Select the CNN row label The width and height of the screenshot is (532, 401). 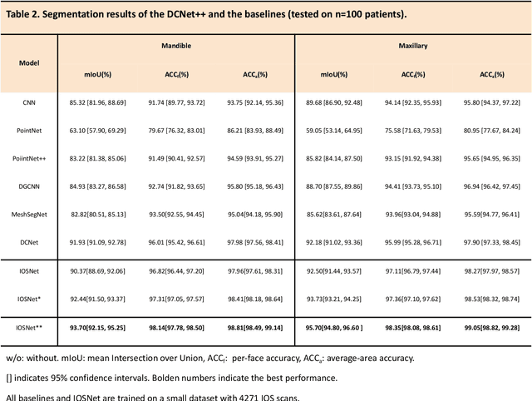tap(28, 102)
